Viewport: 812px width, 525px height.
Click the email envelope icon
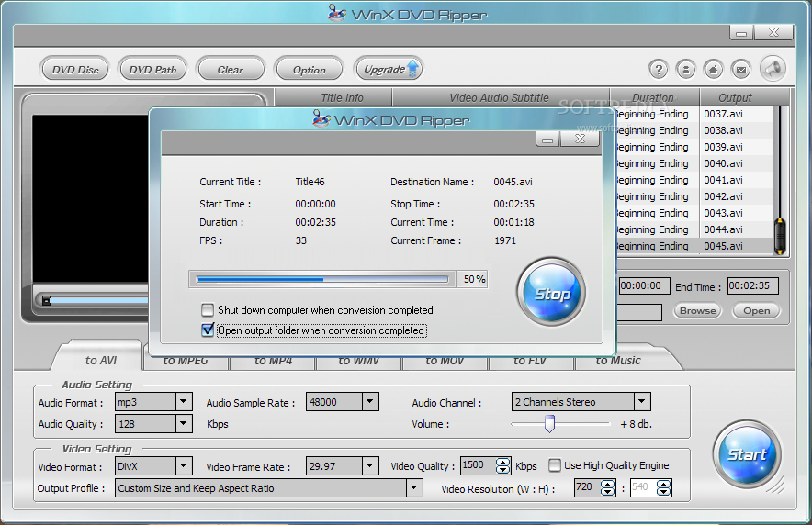coord(741,70)
